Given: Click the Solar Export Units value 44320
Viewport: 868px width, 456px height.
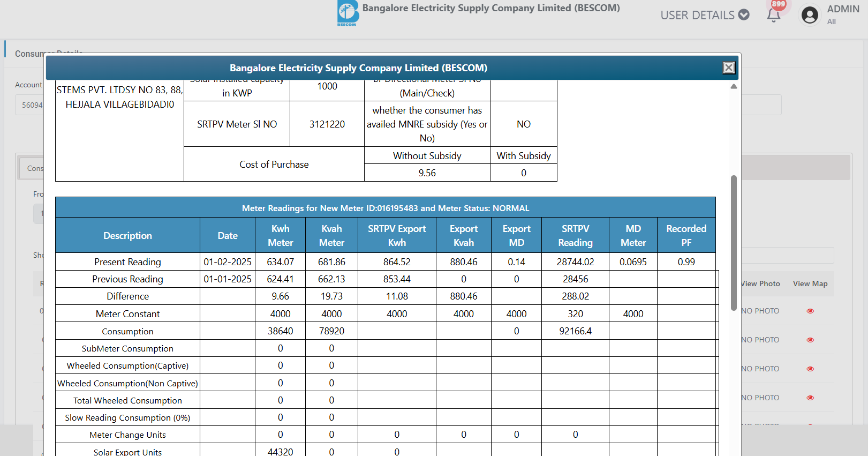Looking at the screenshot, I should coord(280,452).
